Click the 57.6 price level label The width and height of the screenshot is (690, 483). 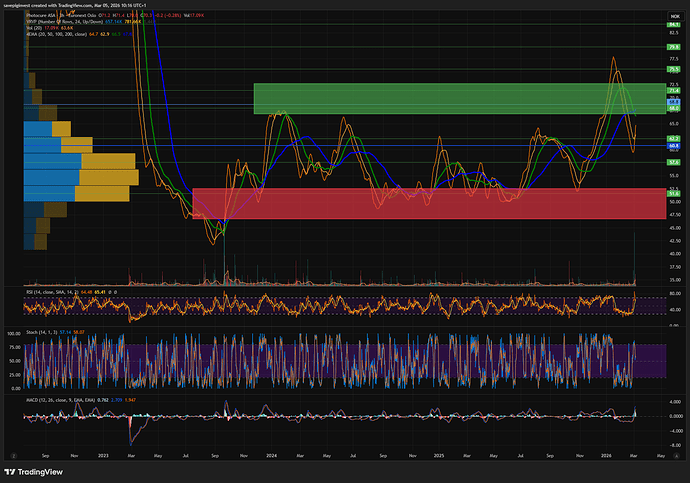click(674, 162)
